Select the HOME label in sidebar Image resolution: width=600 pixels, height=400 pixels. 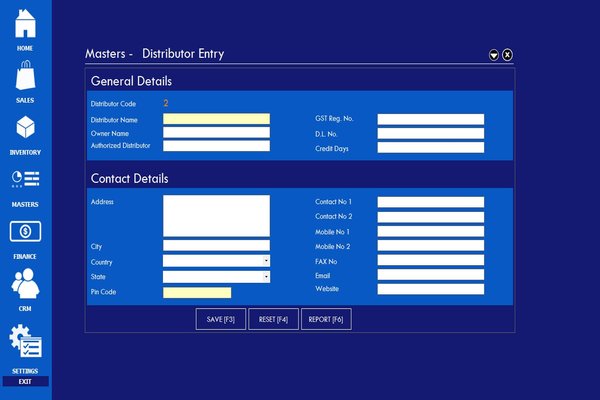point(25,48)
